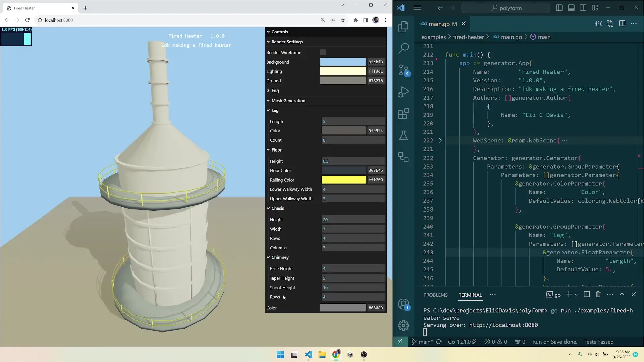Click the main* git branch in status bar

pyautogui.click(x=422, y=342)
